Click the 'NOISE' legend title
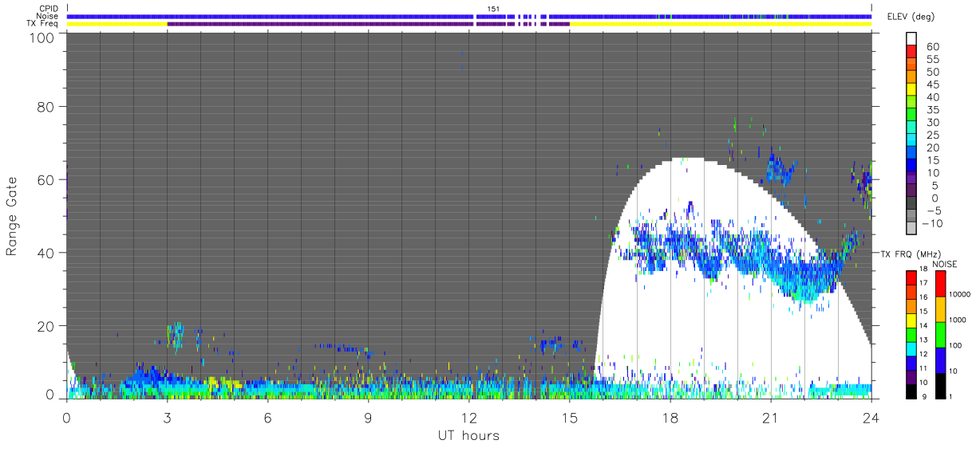The height and width of the screenshot is (452, 980). coord(944,263)
